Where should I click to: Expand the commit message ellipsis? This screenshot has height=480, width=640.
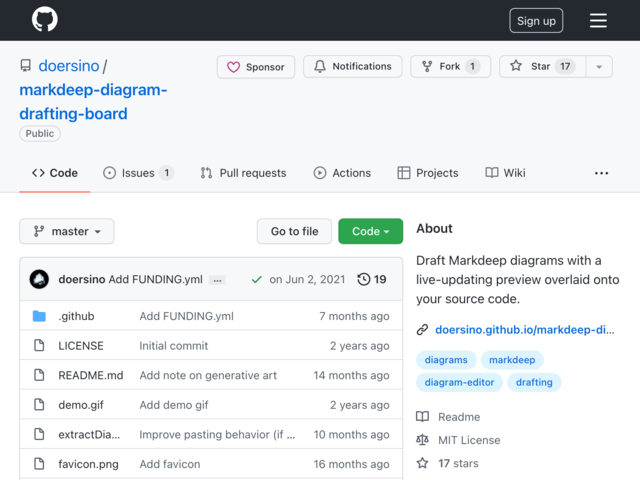tap(217, 280)
